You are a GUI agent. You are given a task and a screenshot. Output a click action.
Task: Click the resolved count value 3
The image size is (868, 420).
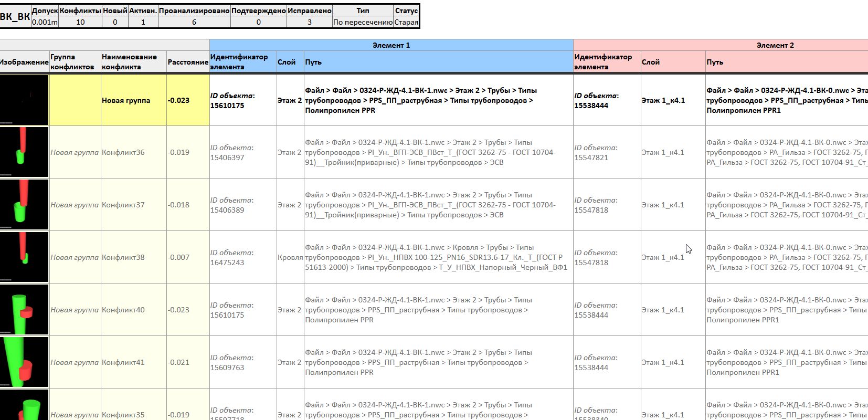pos(310,22)
